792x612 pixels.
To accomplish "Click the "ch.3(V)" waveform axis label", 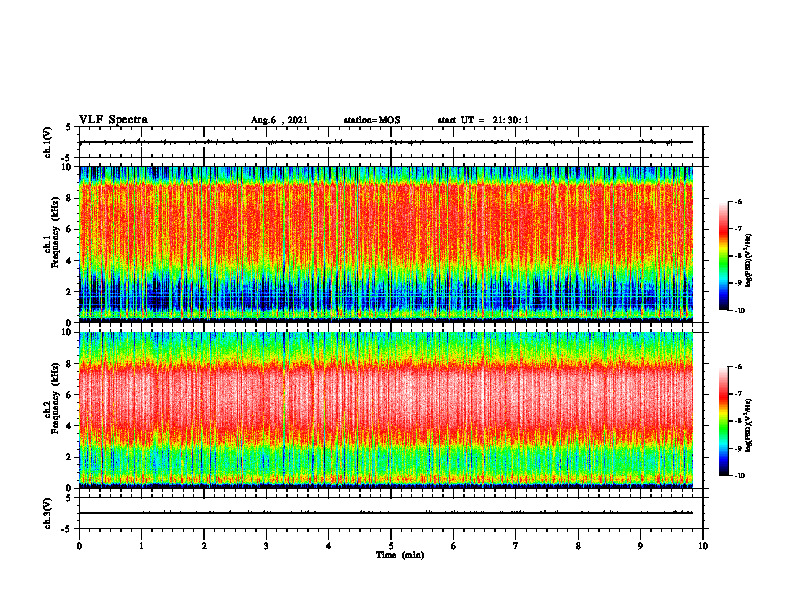I will pyautogui.click(x=47, y=513).
